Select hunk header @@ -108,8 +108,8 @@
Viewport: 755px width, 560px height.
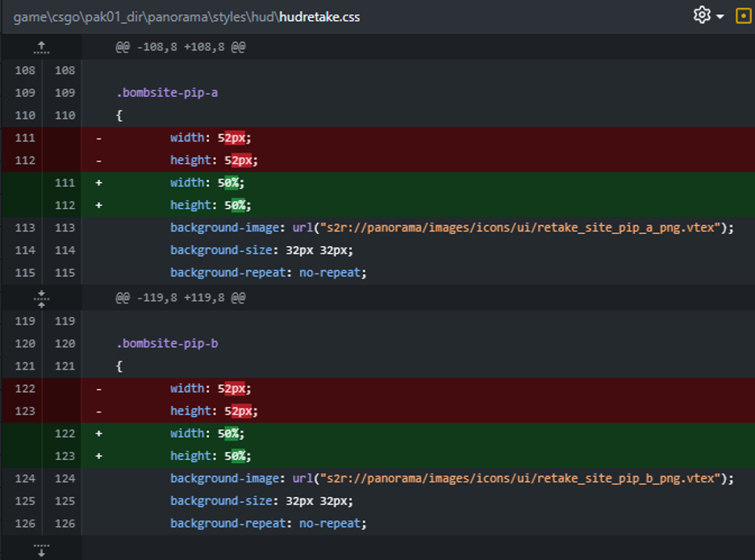pos(180,47)
